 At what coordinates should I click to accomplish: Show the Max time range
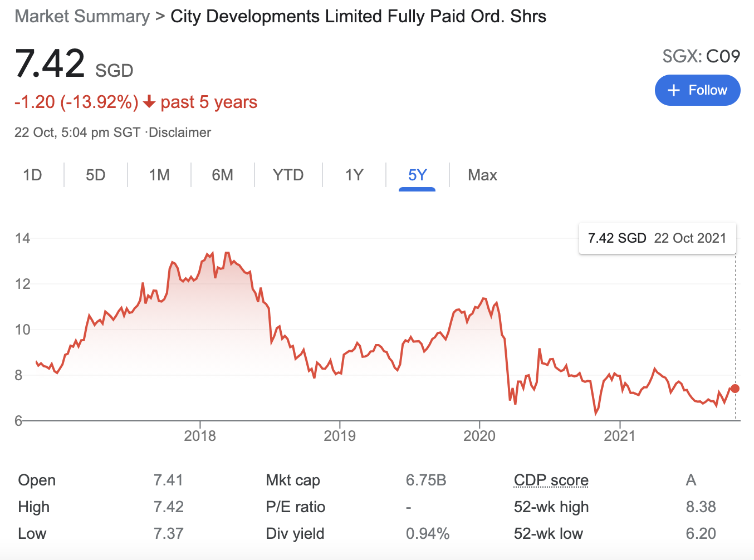tap(482, 175)
